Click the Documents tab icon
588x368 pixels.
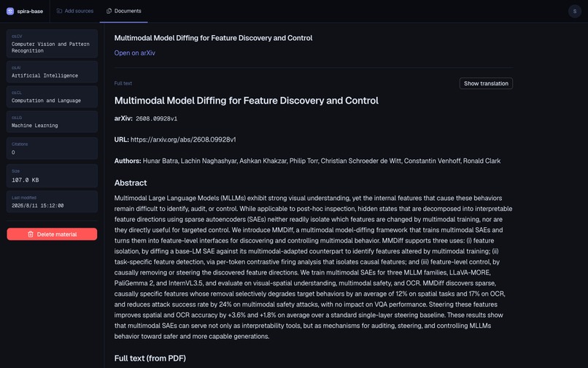coord(109,11)
